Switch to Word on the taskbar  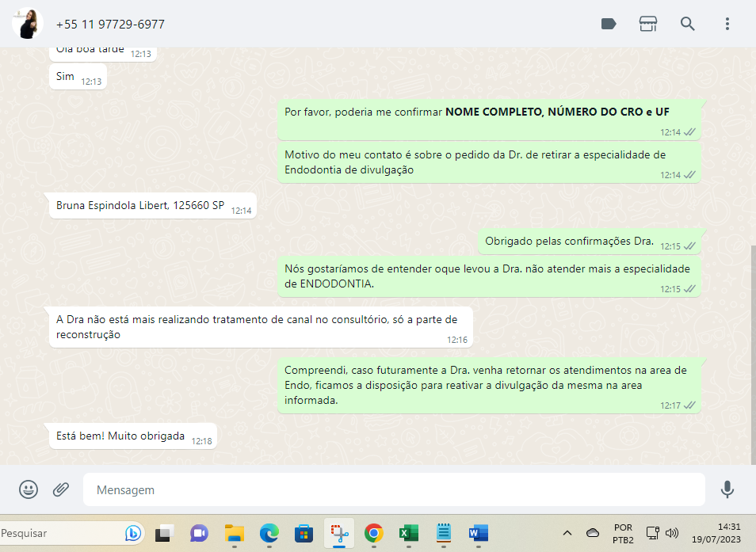pos(479,533)
